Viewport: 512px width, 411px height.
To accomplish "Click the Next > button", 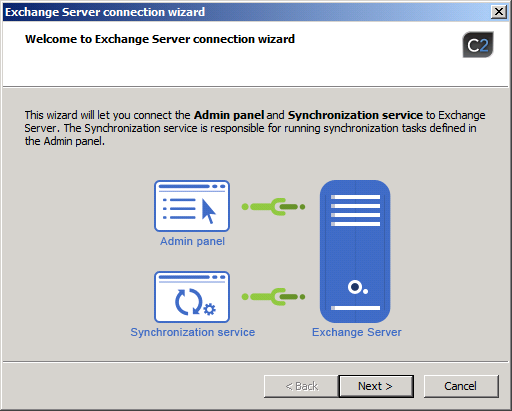I will [376, 386].
